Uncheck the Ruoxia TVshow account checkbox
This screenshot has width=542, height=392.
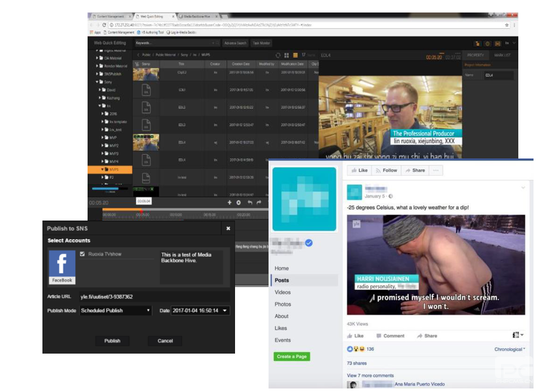click(82, 254)
